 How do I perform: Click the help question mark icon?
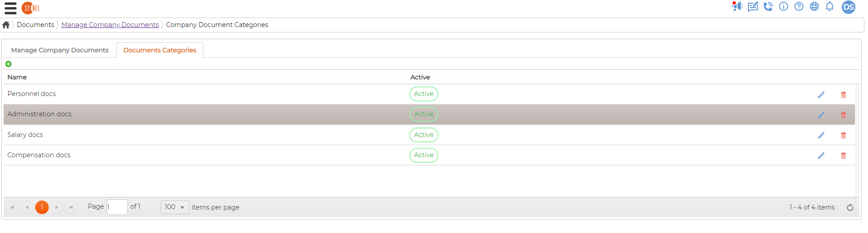click(x=799, y=6)
